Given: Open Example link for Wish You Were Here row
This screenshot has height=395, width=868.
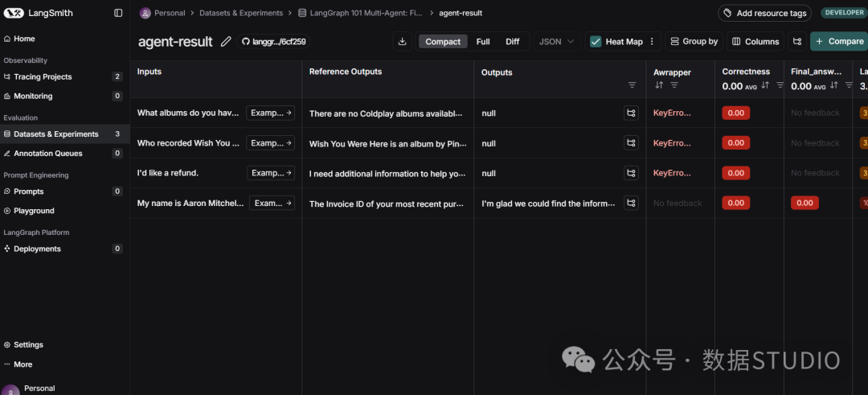Looking at the screenshot, I should [270, 143].
